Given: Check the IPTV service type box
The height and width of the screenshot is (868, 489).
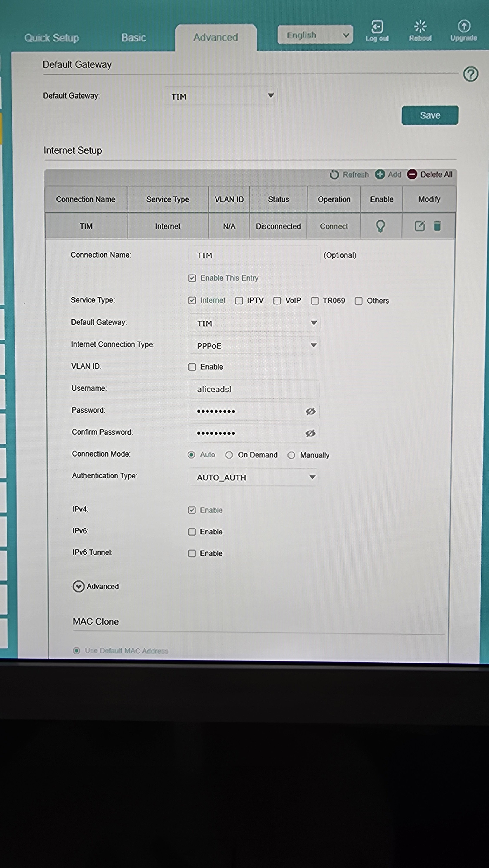Looking at the screenshot, I should click(x=239, y=301).
